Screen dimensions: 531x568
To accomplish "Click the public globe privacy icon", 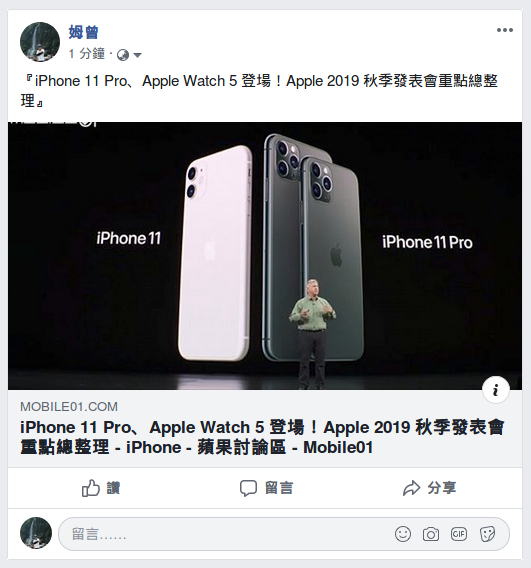I will (x=123, y=55).
